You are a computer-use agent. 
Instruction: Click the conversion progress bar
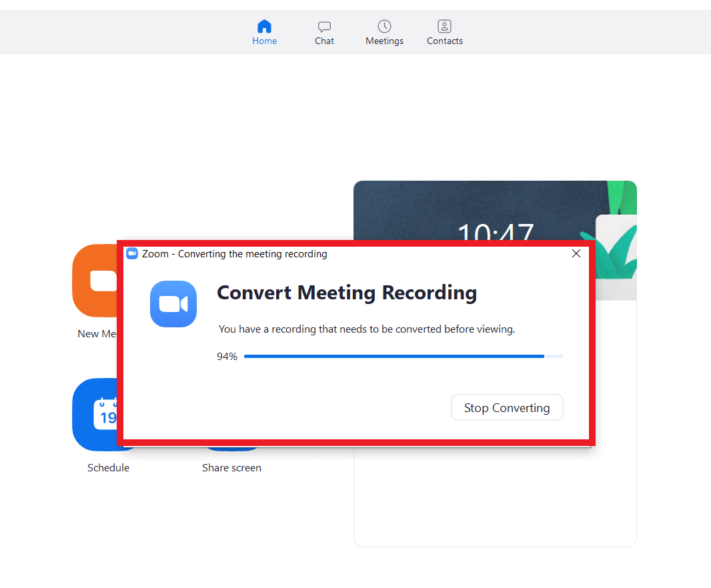click(404, 357)
